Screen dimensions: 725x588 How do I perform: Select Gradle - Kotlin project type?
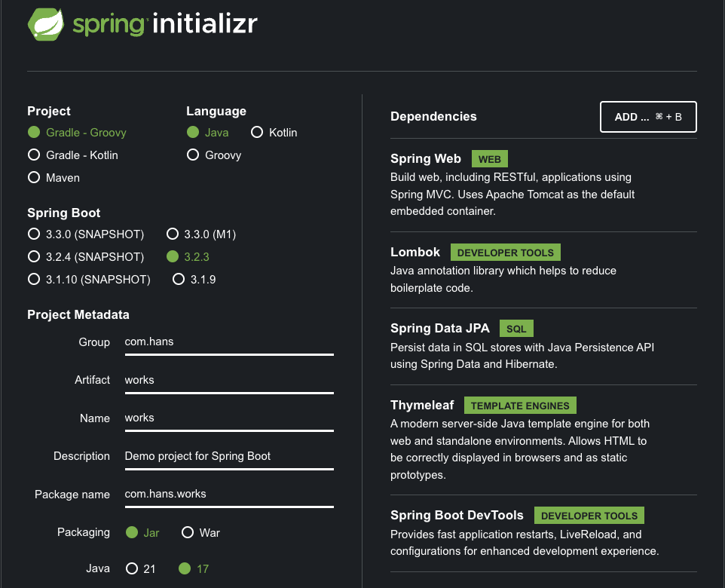click(73, 155)
